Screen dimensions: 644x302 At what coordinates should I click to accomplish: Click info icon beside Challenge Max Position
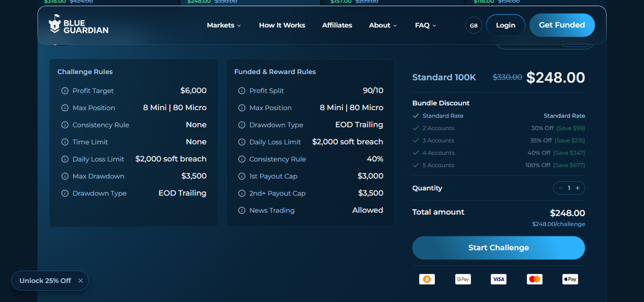(65, 108)
